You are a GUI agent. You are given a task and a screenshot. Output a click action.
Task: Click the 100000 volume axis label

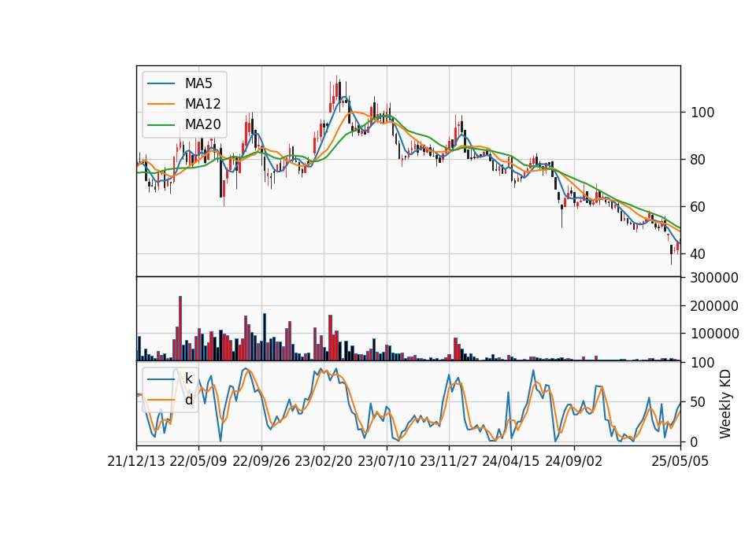coord(714,334)
